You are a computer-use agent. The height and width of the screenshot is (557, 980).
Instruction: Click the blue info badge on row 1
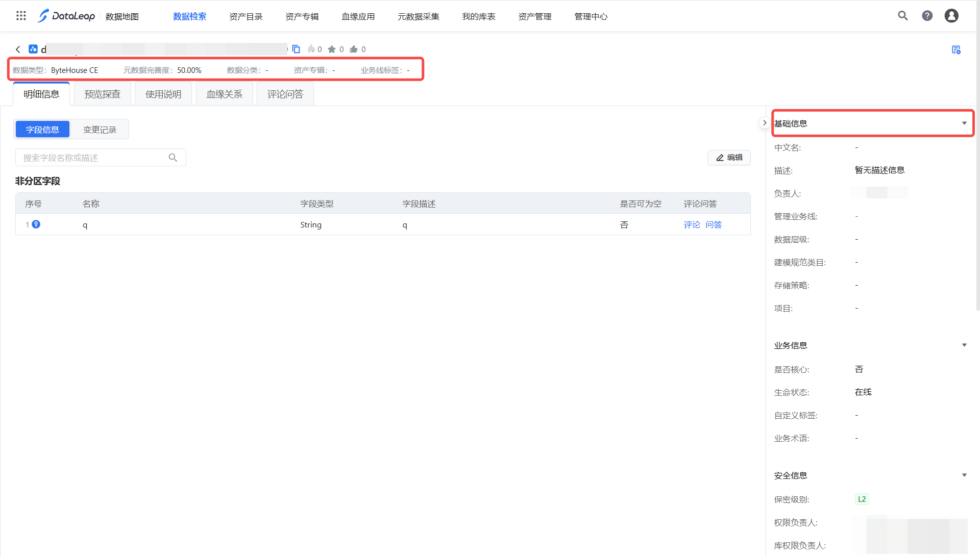36,224
